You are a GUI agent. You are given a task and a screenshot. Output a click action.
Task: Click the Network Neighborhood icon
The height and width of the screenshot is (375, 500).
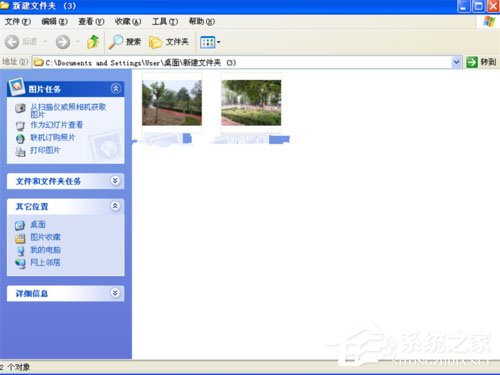(x=20, y=263)
